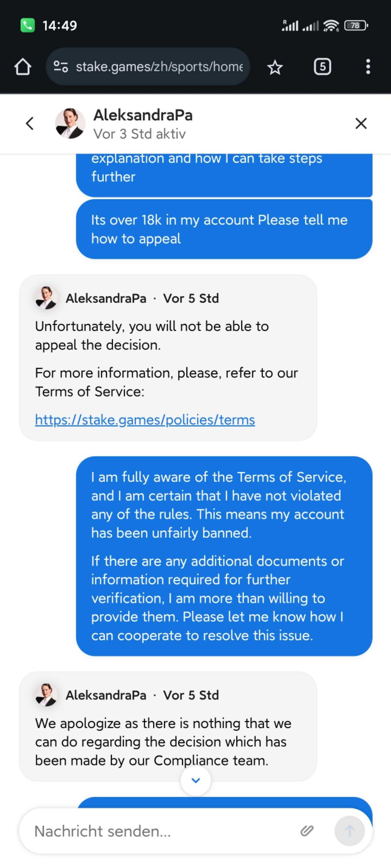Open AleksandraPa's header profile photo
The width and height of the screenshot is (391, 868).
pos(70,123)
